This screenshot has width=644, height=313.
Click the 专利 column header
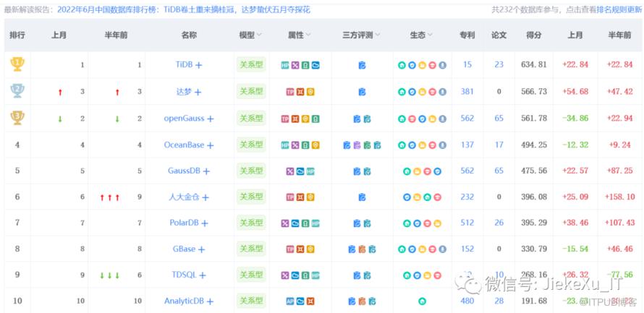(467, 35)
